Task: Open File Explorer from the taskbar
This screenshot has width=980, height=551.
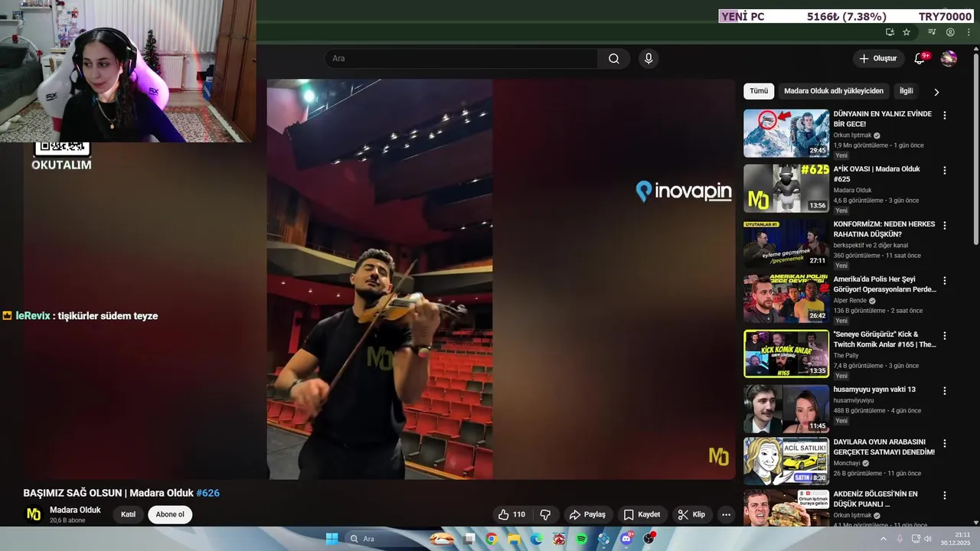Action: click(x=514, y=539)
